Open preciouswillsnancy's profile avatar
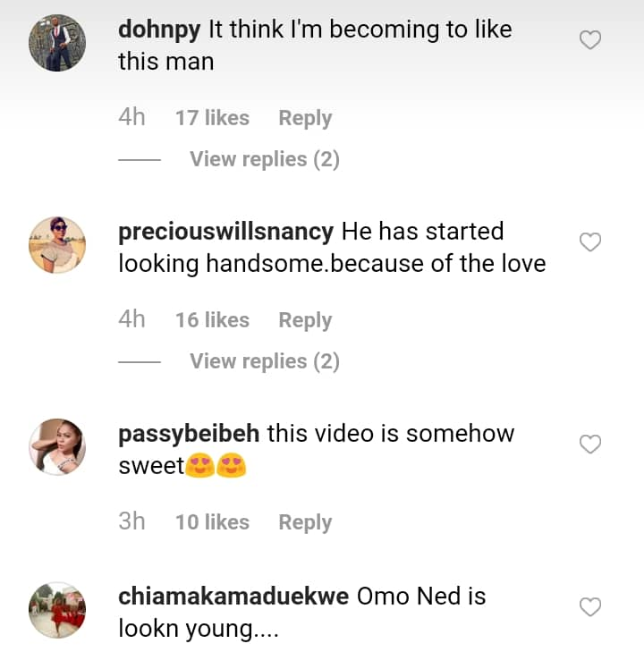Image resolution: width=644 pixels, height=652 pixels. [x=57, y=245]
